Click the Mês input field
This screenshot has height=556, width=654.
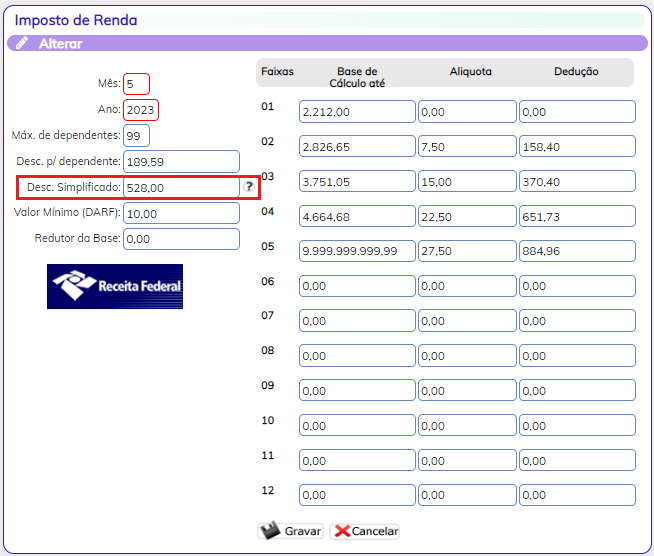137,84
